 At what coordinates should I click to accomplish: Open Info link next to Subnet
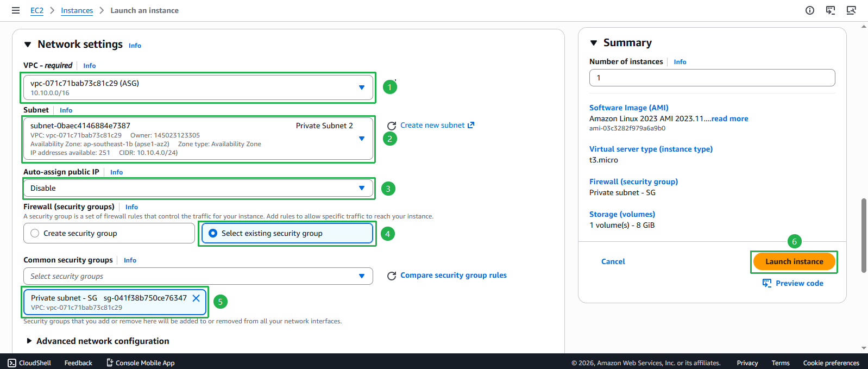point(66,110)
